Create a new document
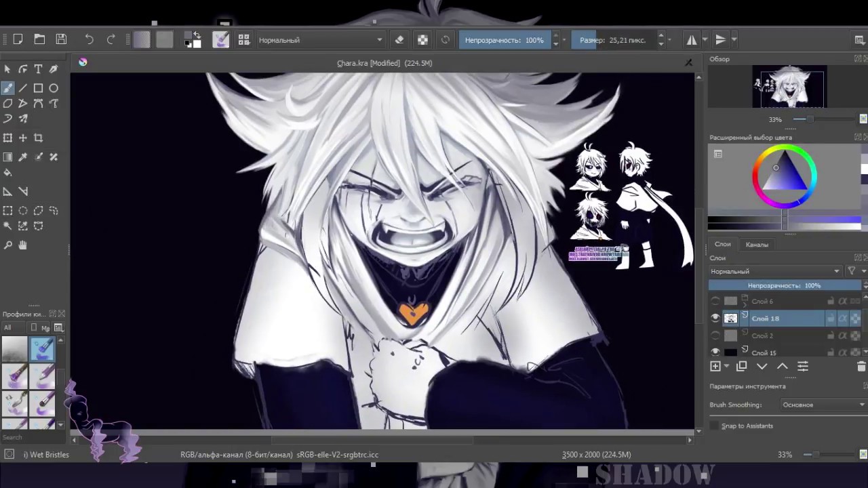Image resolution: width=868 pixels, height=488 pixels. click(x=18, y=39)
